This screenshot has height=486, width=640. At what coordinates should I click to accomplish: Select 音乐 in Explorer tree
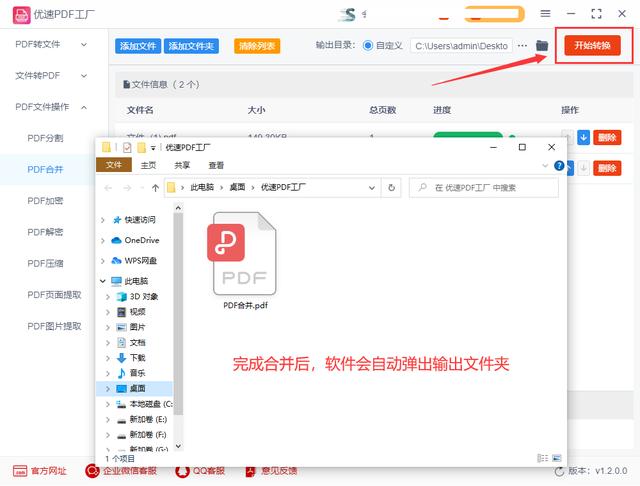coord(137,373)
